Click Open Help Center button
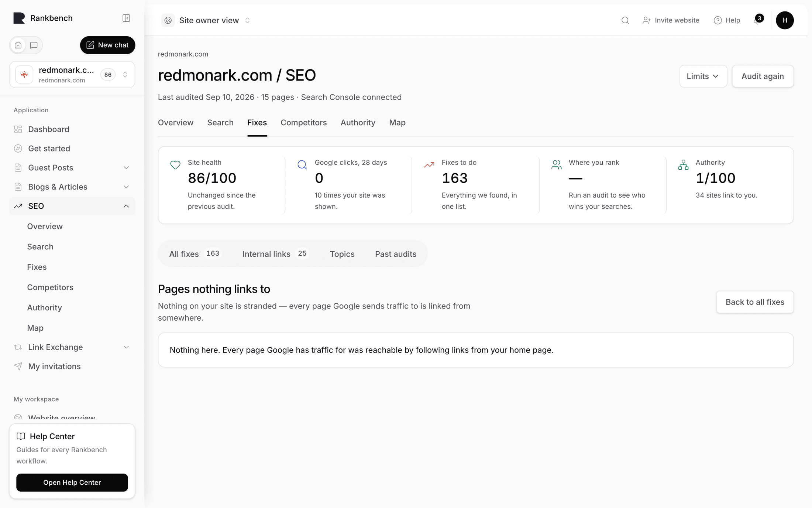 click(72, 483)
